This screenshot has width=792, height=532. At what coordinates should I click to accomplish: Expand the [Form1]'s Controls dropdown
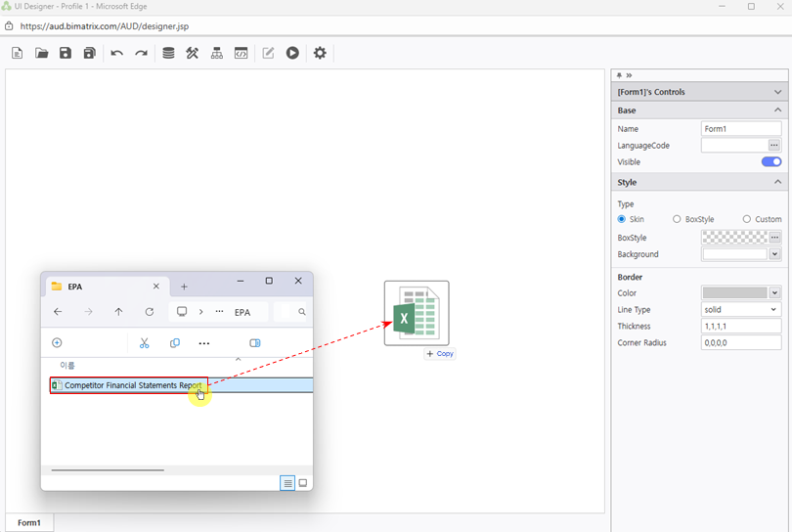[777, 92]
